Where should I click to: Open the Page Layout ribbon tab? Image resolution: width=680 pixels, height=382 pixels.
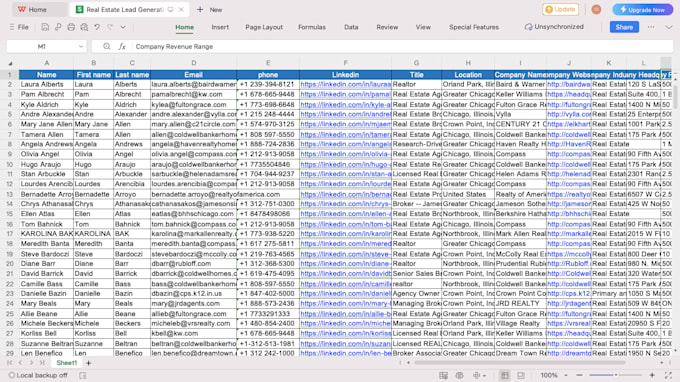click(264, 27)
